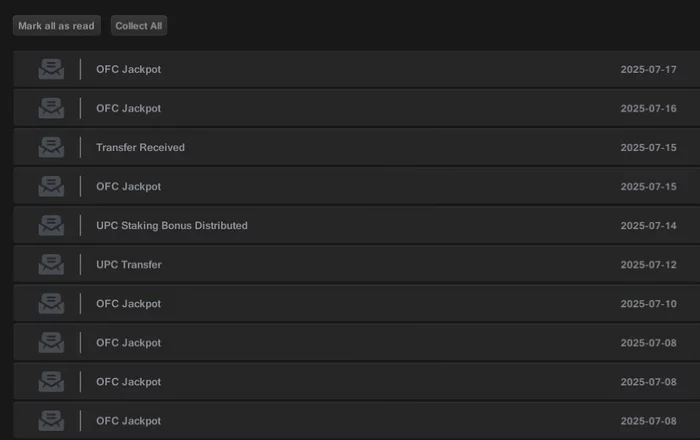Viewport: 700px width, 440px height.
Task: Open the OFC Jackpot message dated 2025-07-10
Action: coord(128,303)
